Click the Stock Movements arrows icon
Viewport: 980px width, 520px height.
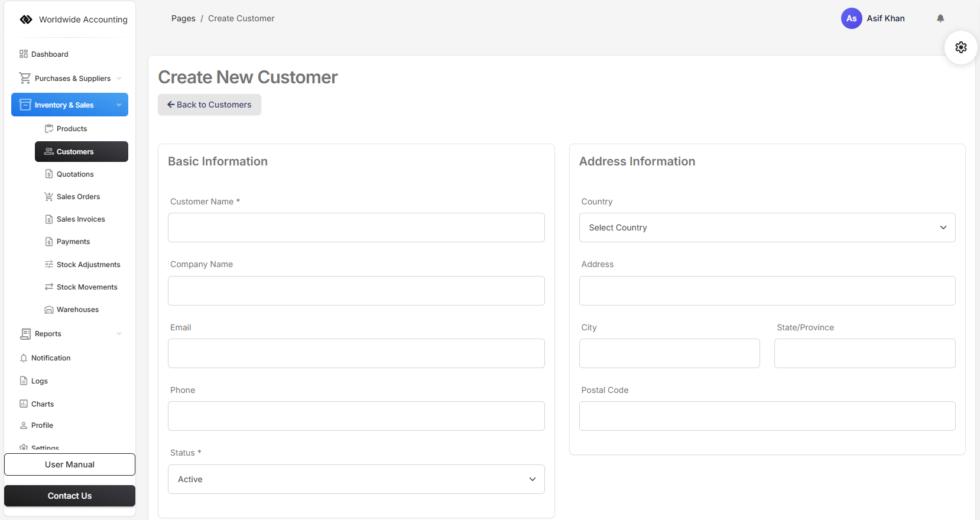pos(49,287)
